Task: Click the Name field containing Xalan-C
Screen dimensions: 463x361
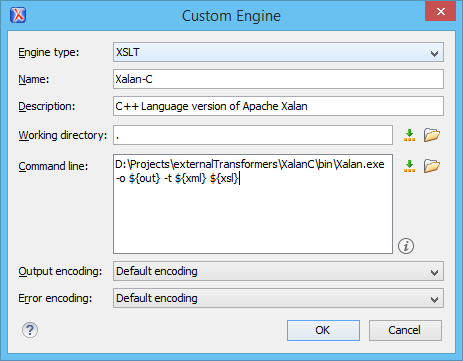Action: [x=278, y=79]
